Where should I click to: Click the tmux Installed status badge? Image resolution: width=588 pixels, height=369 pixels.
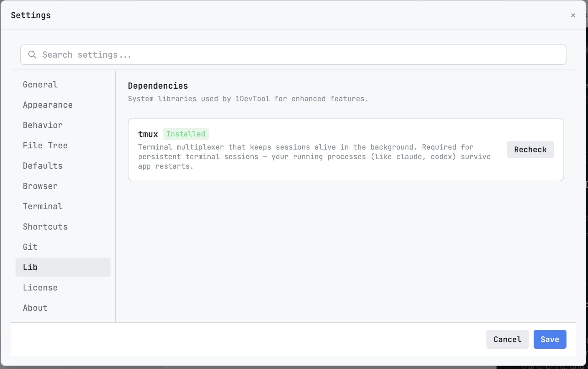click(x=186, y=134)
